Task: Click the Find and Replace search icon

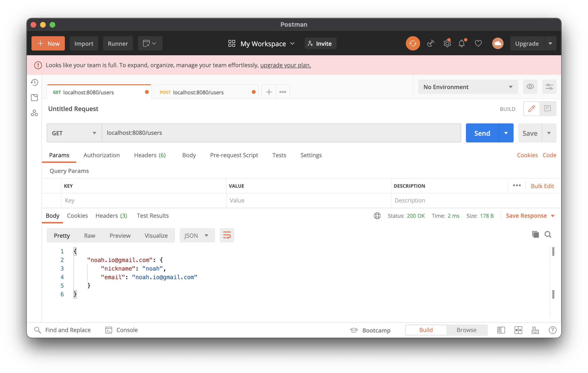Action: pyautogui.click(x=37, y=330)
